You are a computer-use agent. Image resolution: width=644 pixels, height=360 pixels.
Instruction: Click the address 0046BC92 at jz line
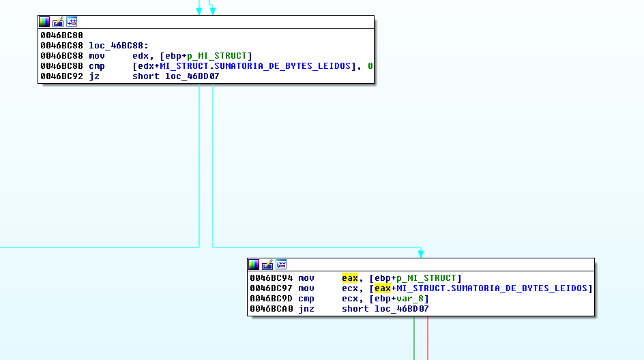62,76
